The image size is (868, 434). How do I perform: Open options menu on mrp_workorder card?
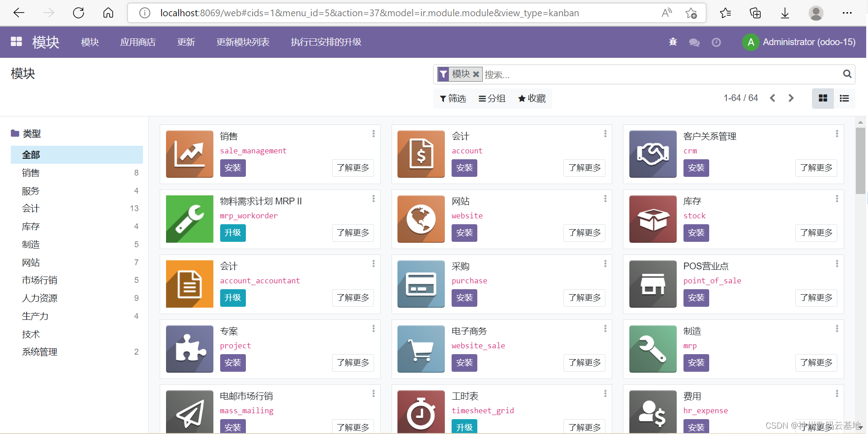[374, 199]
